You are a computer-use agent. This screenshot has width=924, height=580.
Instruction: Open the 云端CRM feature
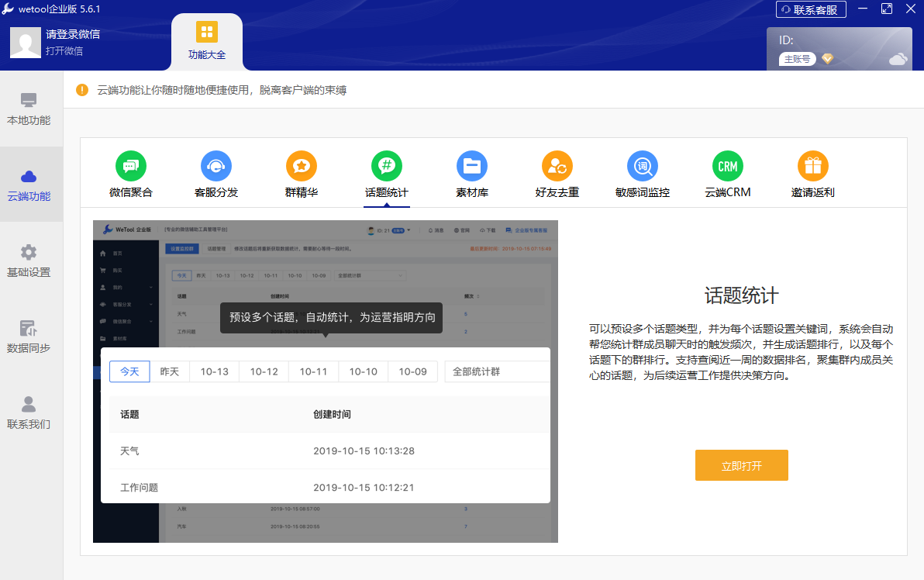(x=727, y=174)
